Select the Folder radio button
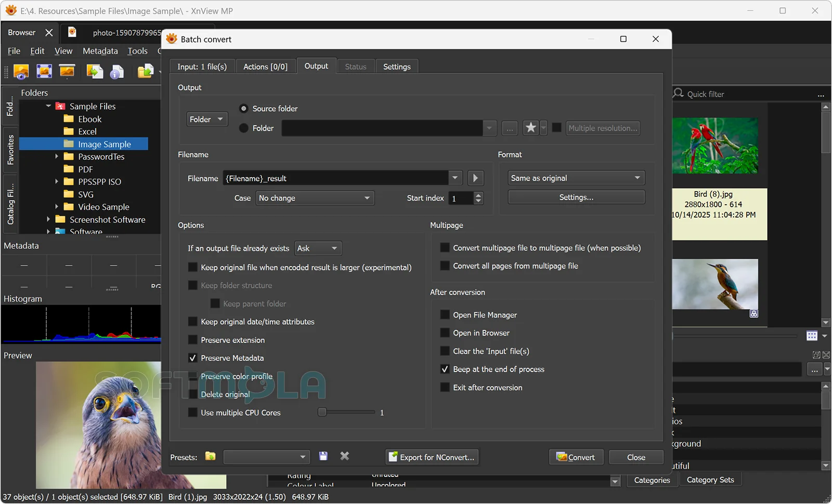Screen dimensions: 832x504 [x=243, y=128]
